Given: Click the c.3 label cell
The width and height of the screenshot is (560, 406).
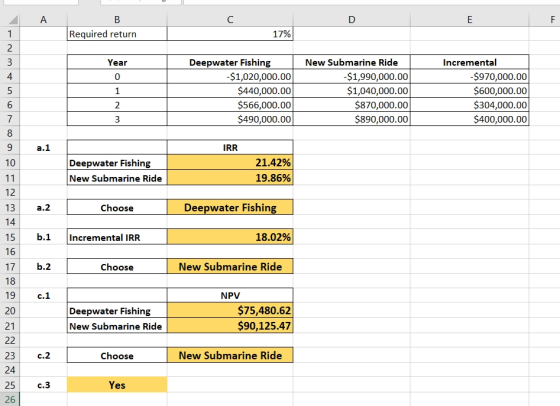Looking at the screenshot, I should 43,385.
